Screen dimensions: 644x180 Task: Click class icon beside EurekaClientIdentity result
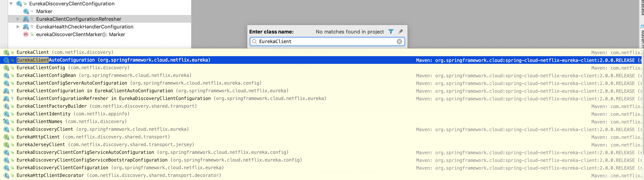pos(6,114)
